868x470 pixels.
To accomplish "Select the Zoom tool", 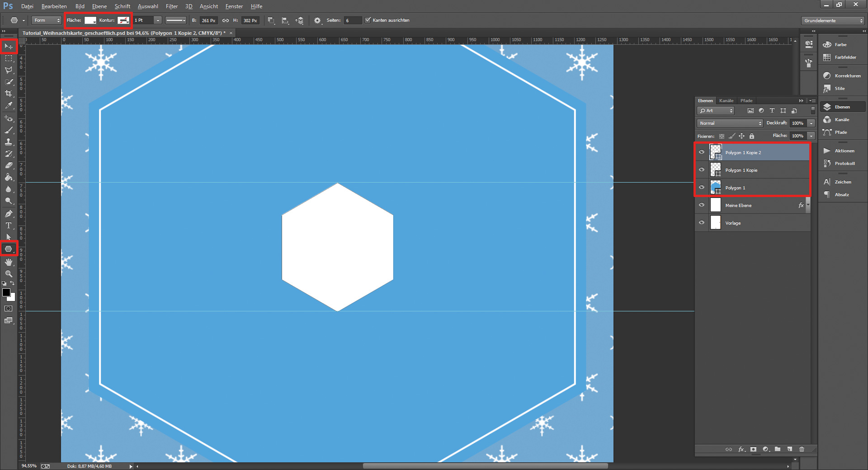I will (9, 274).
